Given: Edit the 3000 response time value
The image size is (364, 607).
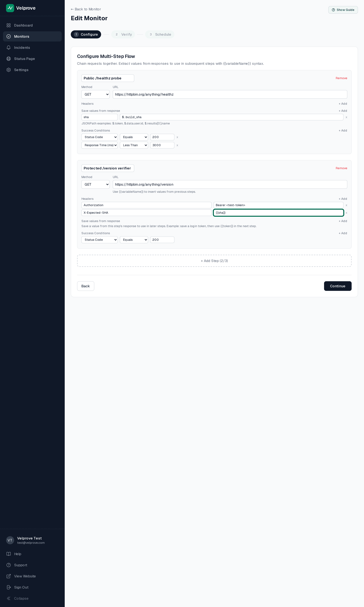Looking at the screenshot, I should pyautogui.click(x=162, y=145).
